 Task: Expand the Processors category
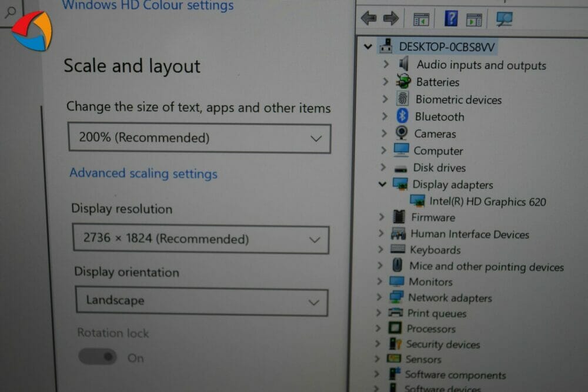pyautogui.click(x=378, y=328)
